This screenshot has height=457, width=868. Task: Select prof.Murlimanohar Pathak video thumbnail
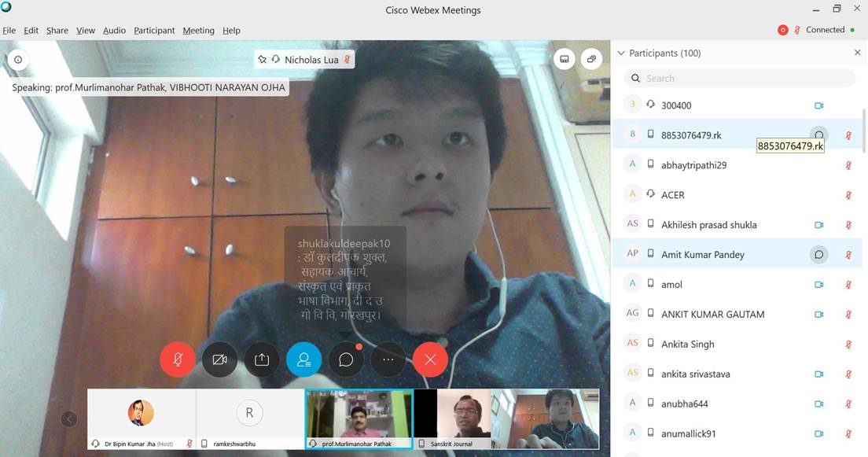coord(359,418)
